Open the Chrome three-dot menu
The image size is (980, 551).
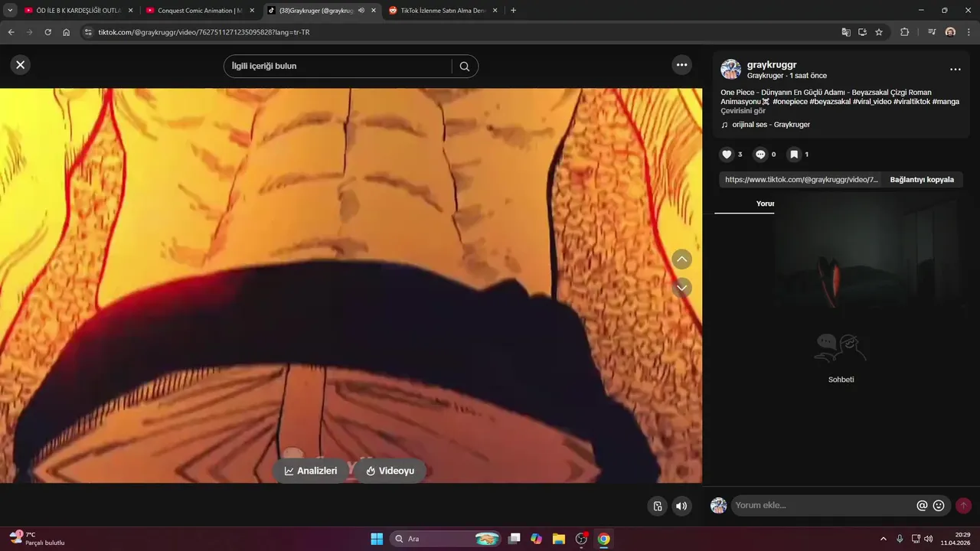[969, 32]
